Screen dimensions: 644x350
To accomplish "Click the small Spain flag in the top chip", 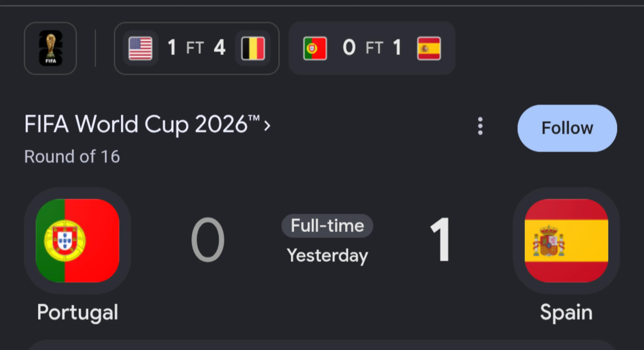I will 429,48.
